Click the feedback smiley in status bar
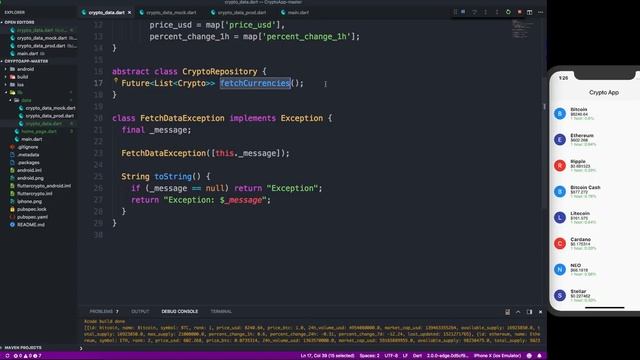This screenshot has height=360, width=640. click(x=529, y=356)
